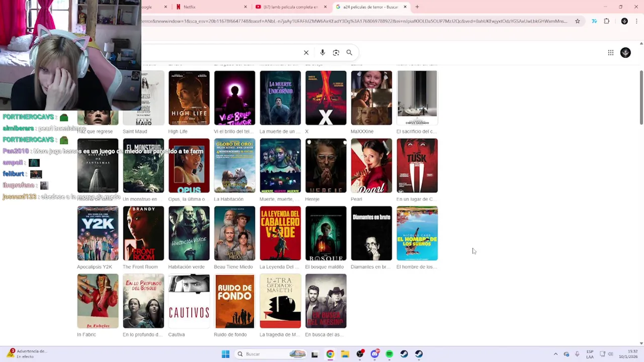Viewport: 644px width, 362px height.
Task: Open the Hereje poster
Action: coord(326,165)
